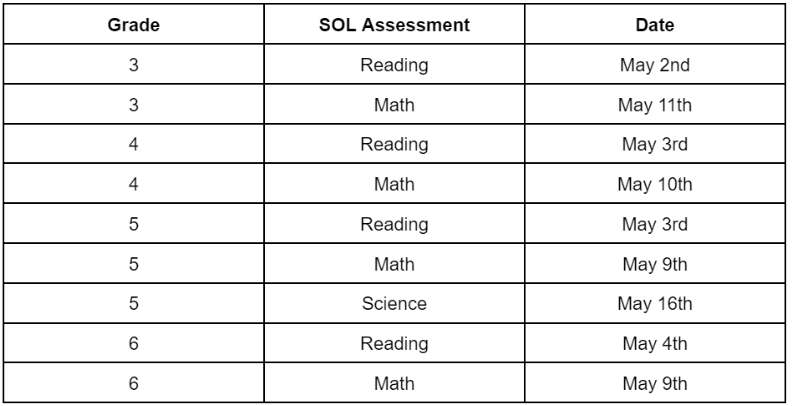The height and width of the screenshot is (406, 792).
Task: Select the "May 11th" date cell
Action: tap(654, 105)
